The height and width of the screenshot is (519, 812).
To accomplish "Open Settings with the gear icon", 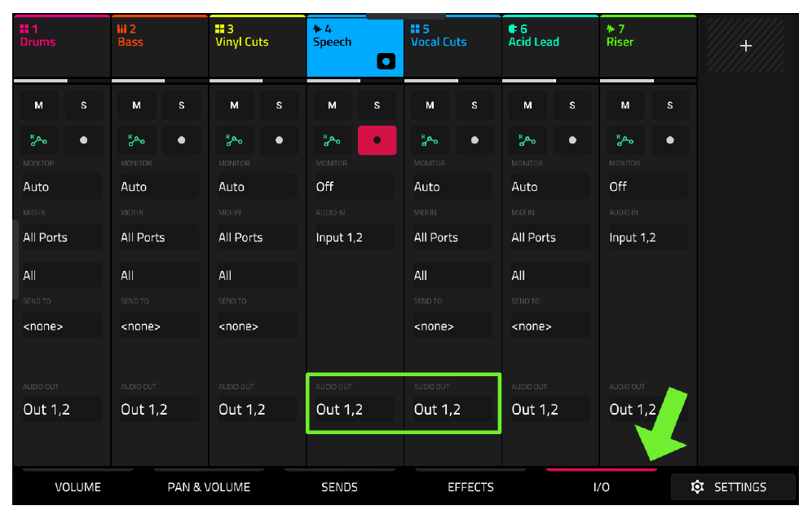I will pyautogui.click(x=733, y=487).
